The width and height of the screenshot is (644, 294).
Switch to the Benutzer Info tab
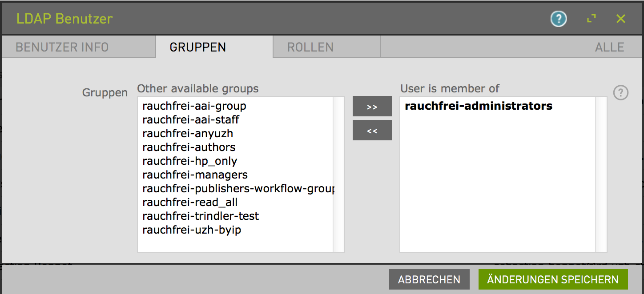[x=62, y=47]
